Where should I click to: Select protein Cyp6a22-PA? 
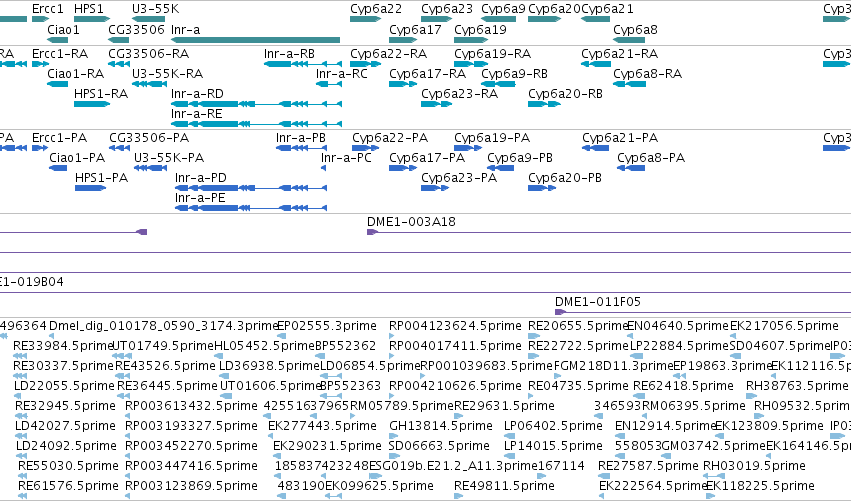[x=390, y=137]
